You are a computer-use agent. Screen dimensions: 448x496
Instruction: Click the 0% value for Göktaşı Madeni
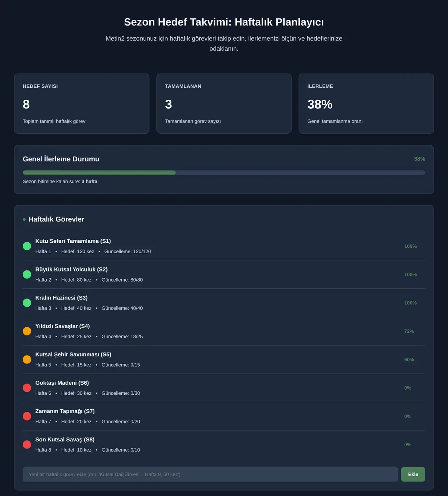click(408, 388)
